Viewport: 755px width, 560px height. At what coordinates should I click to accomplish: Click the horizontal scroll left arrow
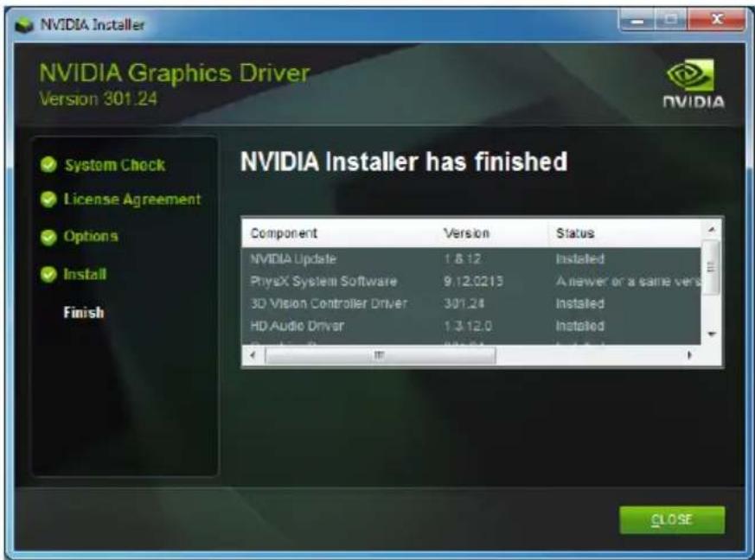(x=253, y=355)
